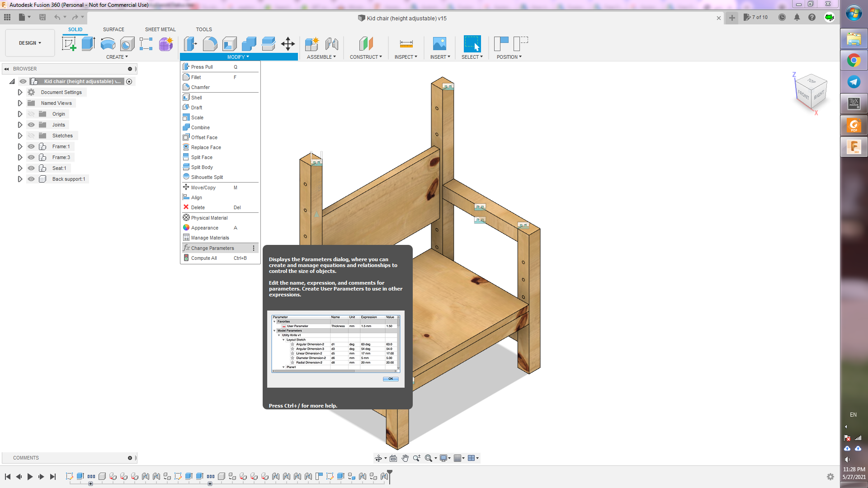Hide the Seat:1 component
Viewport: 868px width, 488px height.
click(31, 168)
